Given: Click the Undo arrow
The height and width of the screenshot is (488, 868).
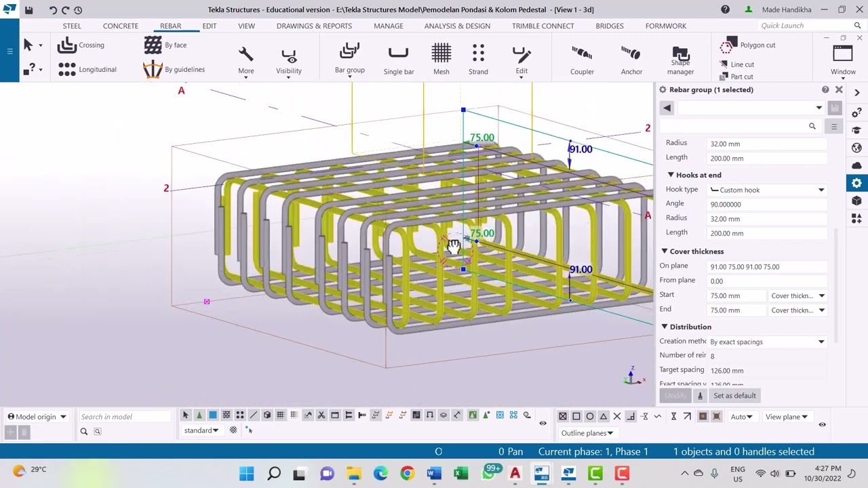Looking at the screenshot, I should (53, 9).
